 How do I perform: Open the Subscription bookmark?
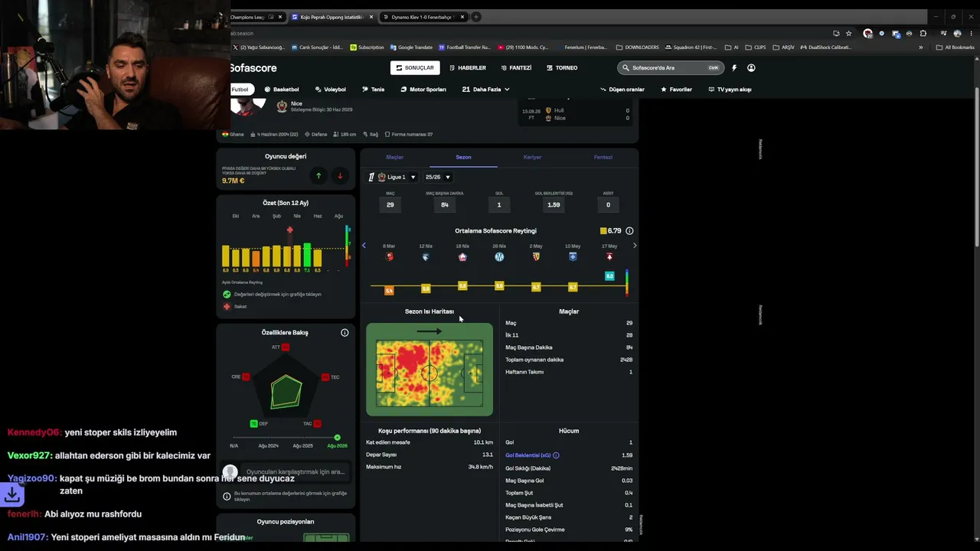tap(367, 47)
